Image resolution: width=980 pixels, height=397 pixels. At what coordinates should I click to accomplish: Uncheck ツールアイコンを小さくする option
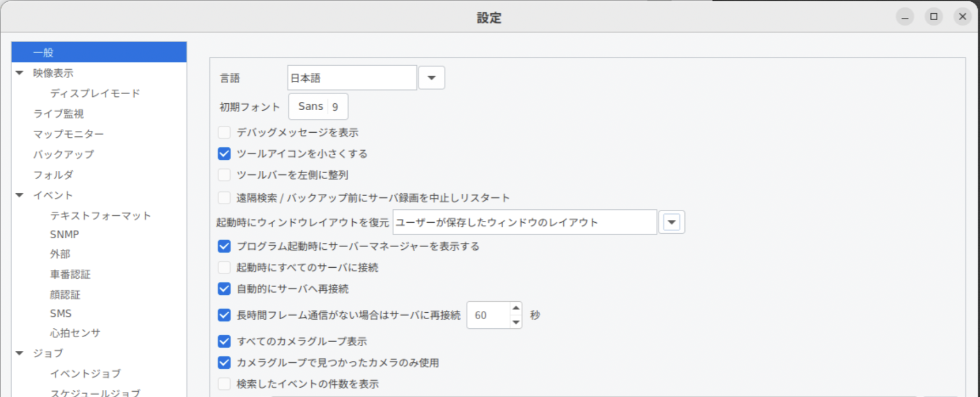(224, 154)
